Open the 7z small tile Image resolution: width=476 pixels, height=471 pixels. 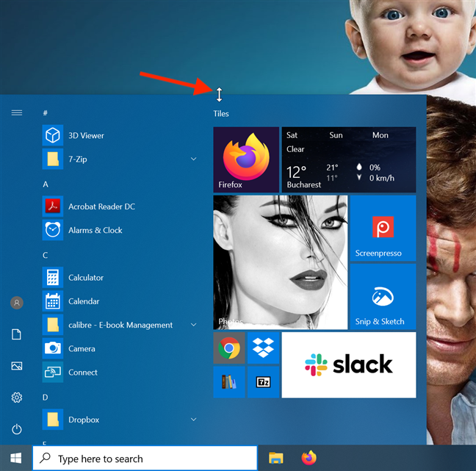tap(263, 381)
